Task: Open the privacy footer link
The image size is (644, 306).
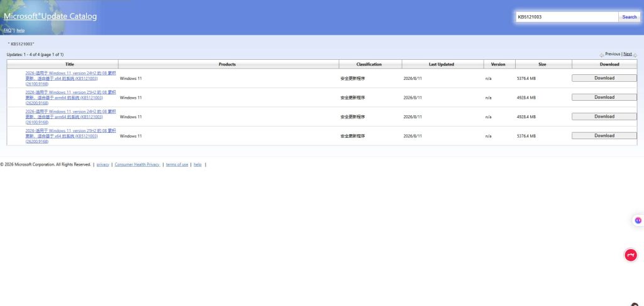Action: [103, 164]
